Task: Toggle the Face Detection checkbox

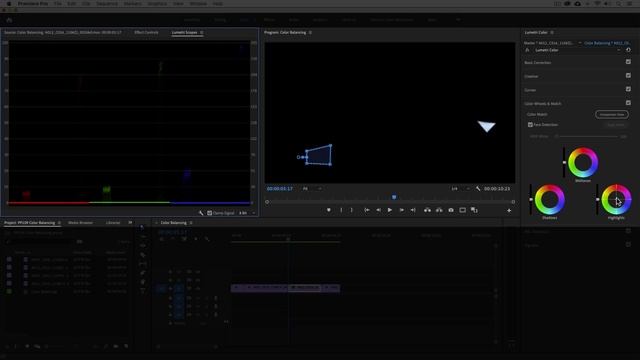Action: pyautogui.click(x=530, y=124)
